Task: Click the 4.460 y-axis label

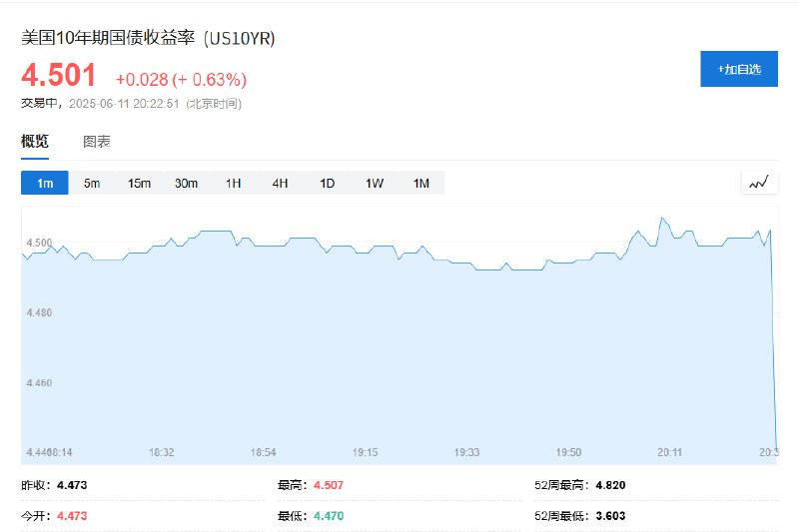Action: tap(39, 383)
